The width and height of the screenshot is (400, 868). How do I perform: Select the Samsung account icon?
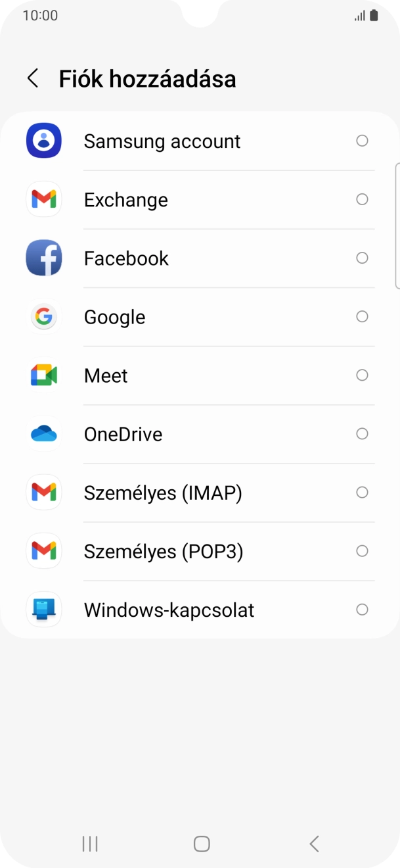(43, 140)
